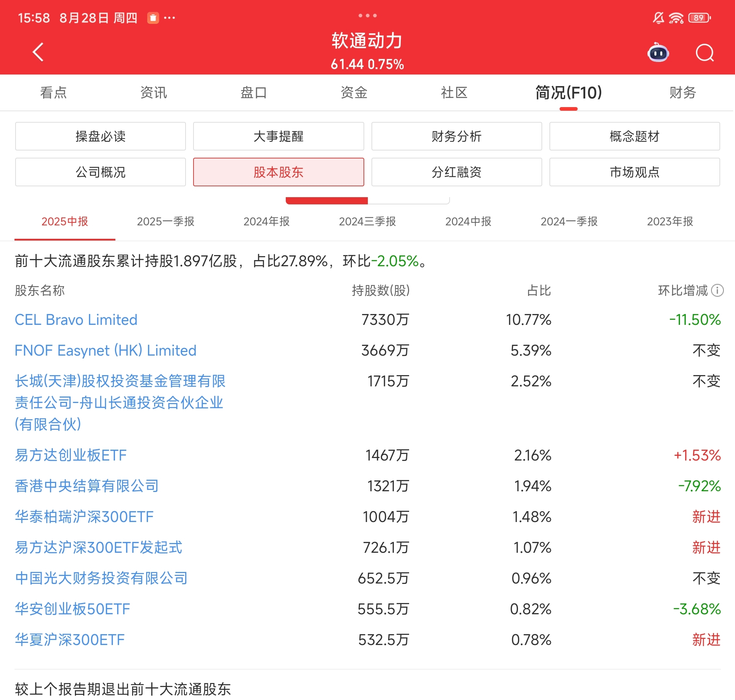Tap the 占比 column header

pos(539,290)
